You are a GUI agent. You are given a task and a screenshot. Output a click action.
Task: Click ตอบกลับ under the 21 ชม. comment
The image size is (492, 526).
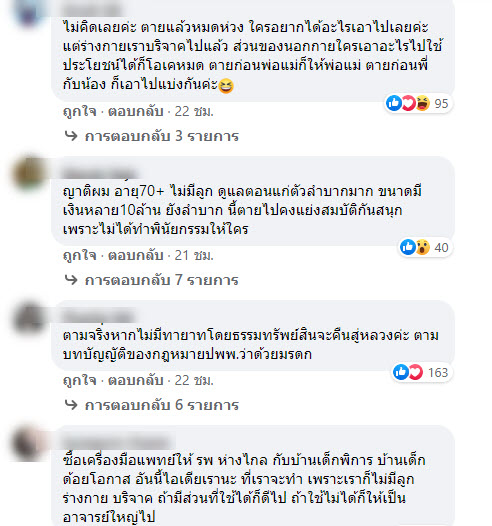[x=135, y=256]
